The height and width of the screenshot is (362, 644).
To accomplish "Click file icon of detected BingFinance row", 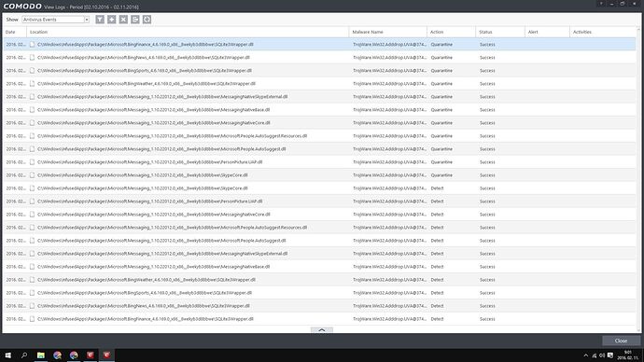I will tap(32, 319).
